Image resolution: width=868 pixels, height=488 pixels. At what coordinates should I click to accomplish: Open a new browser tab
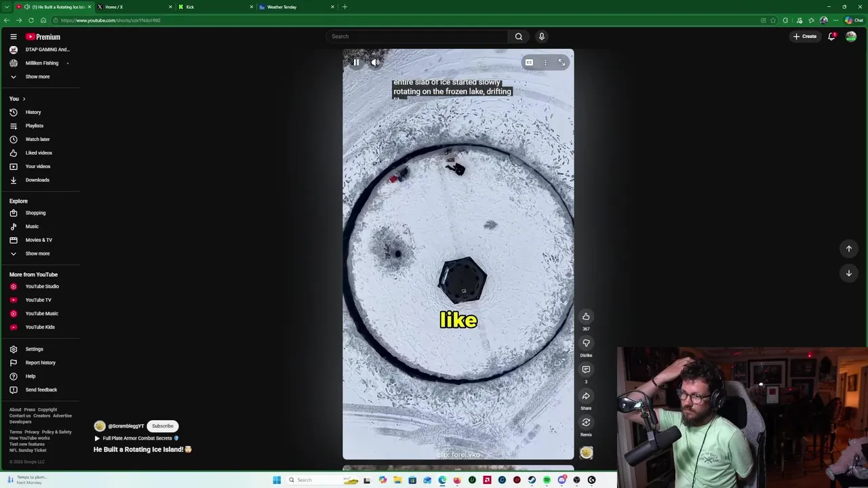pos(344,7)
